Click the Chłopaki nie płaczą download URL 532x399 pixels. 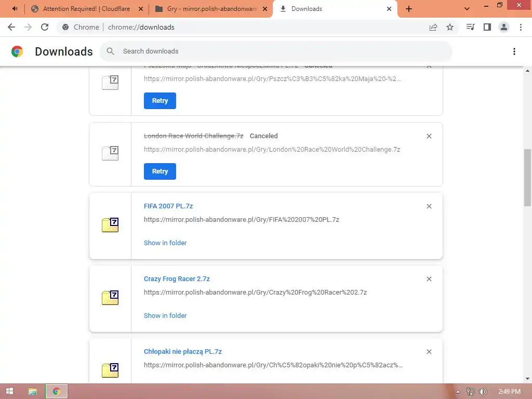click(273, 365)
